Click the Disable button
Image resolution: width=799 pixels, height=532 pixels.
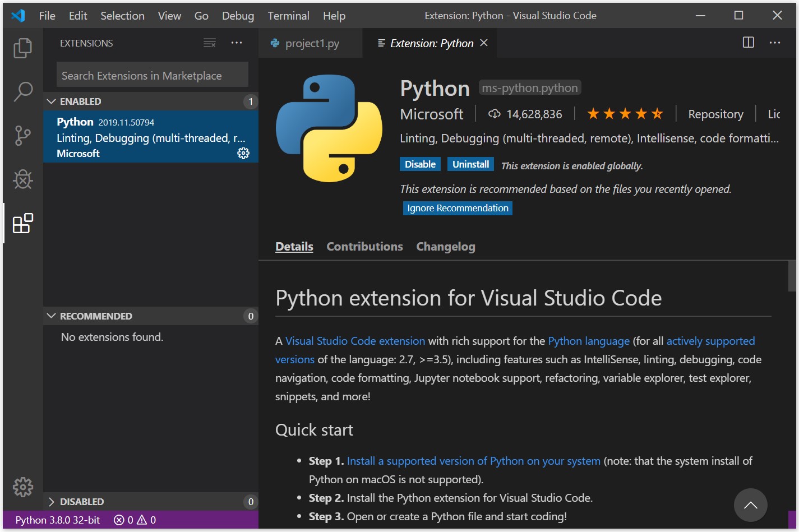click(x=420, y=164)
